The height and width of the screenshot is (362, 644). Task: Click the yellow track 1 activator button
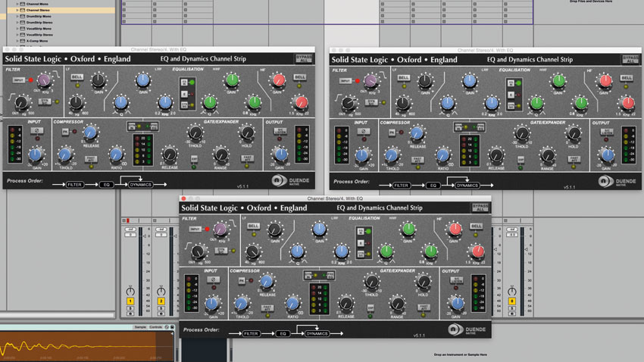coord(130,301)
